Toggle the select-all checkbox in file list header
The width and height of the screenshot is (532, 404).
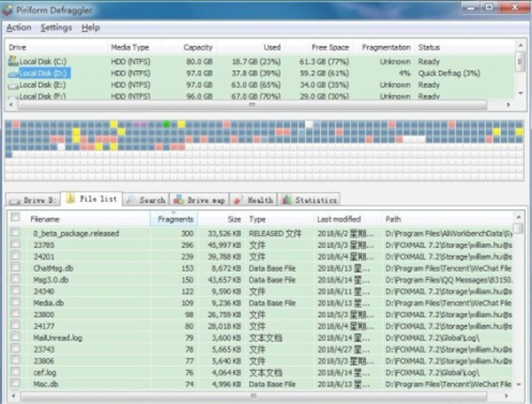click(15, 217)
